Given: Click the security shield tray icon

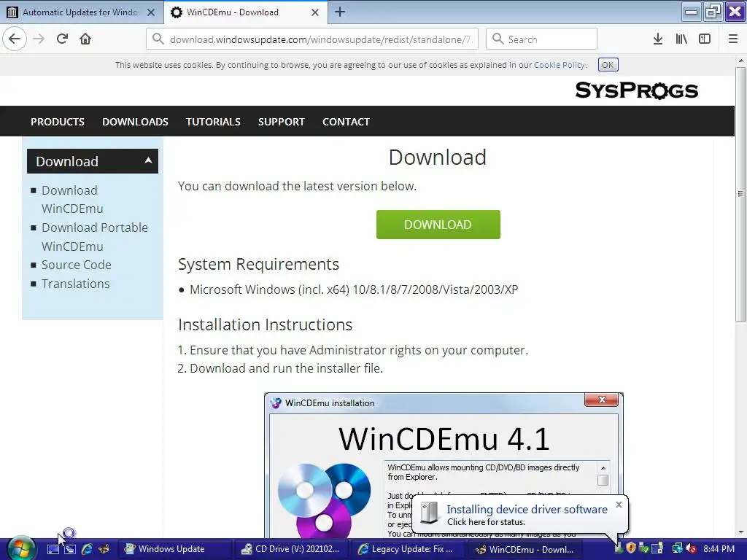Looking at the screenshot, I should point(631,548).
